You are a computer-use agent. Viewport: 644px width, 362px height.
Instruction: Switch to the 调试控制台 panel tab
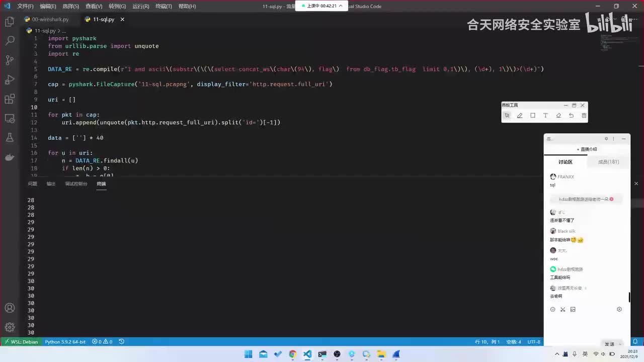pos(76,184)
